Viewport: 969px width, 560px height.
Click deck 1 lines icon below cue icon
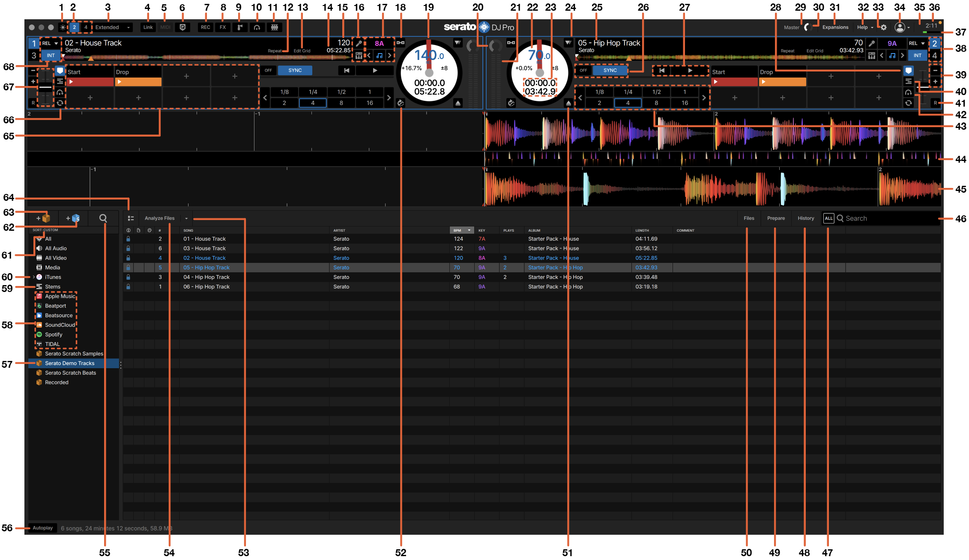tap(60, 81)
